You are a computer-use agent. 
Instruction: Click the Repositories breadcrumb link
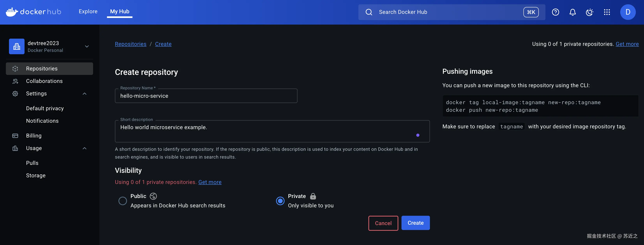[x=131, y=44]
